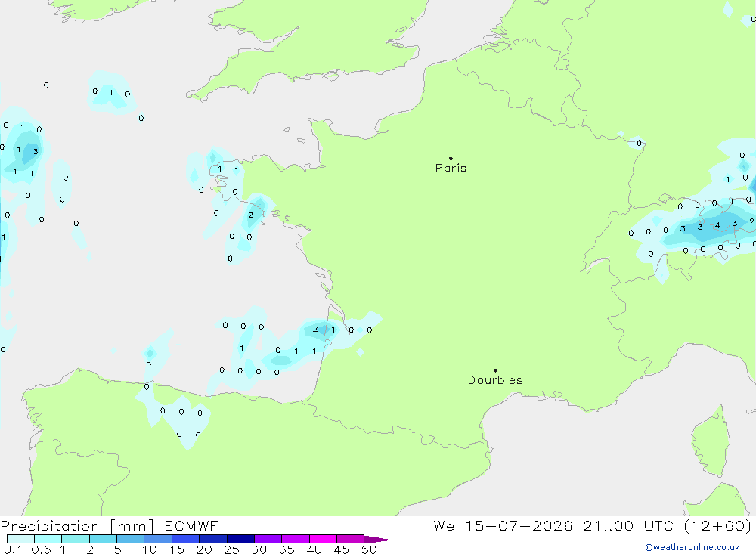Select the Paris city marker dot
The width and height of the screenshot is (756, 554).
[451, 158]
